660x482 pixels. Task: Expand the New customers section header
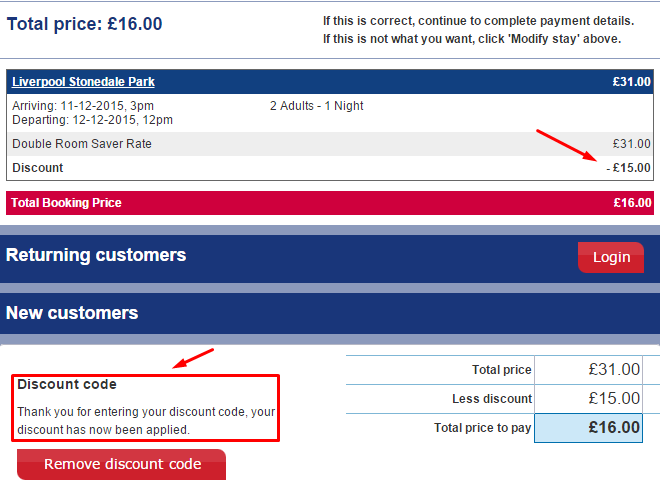pyautogui.click(x=72, y=313)
